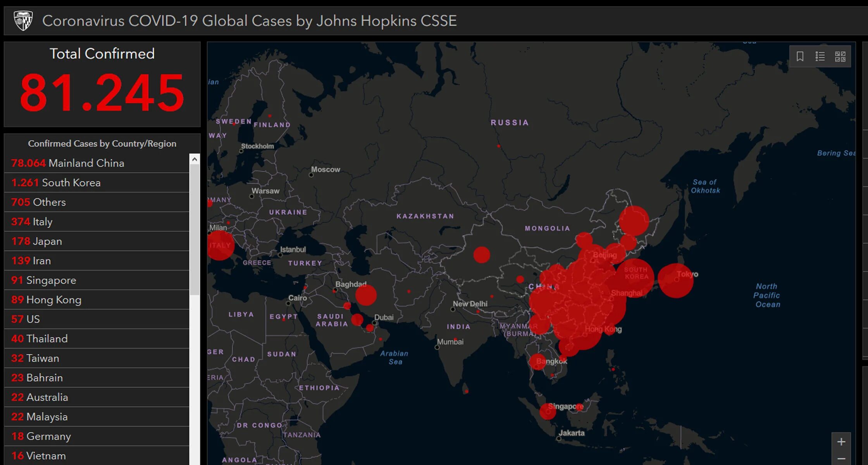868x465 pixels.
Task: Open the map legend list icon
Action: [x=820, y=57]
